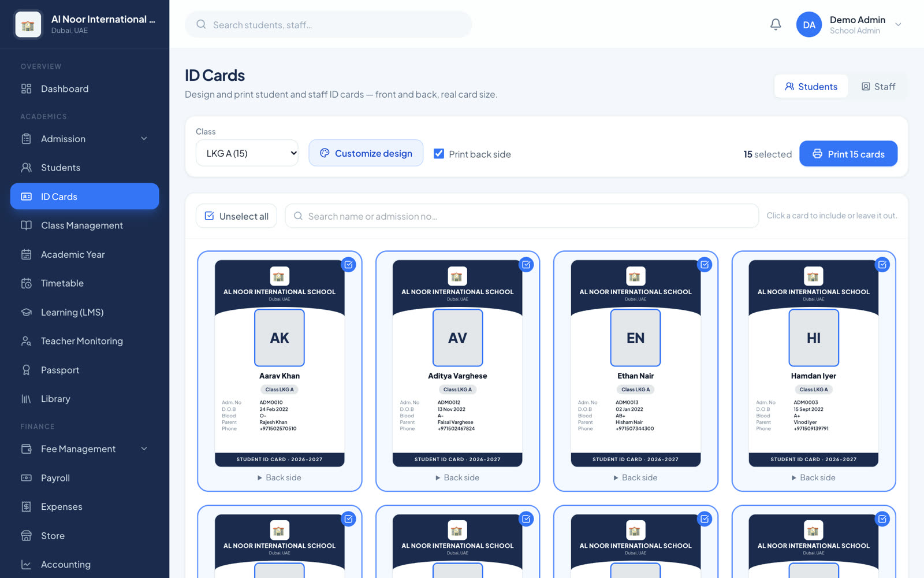Click the Academic Year calendar icon
The image size is (924, 578).
[27, 254]
